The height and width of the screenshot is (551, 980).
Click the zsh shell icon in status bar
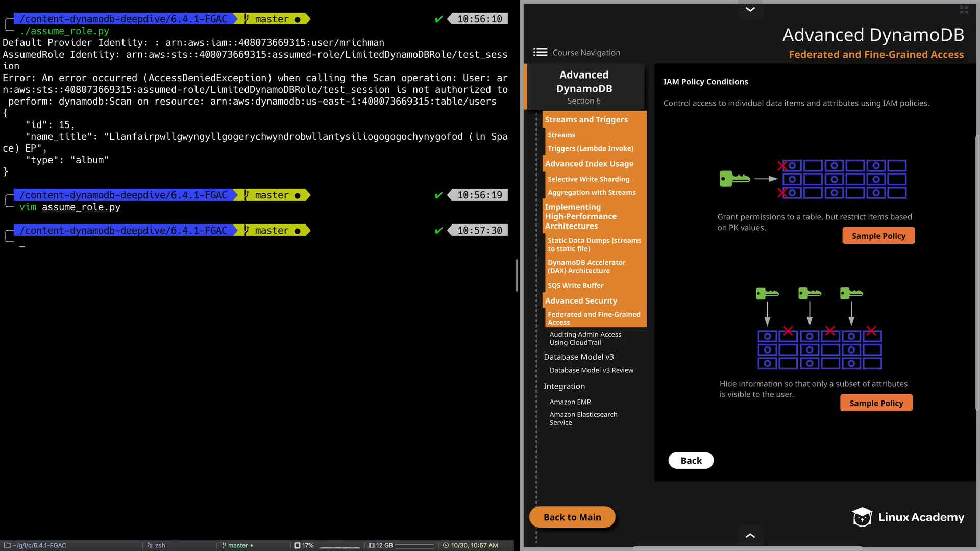[x=150, y=545]
